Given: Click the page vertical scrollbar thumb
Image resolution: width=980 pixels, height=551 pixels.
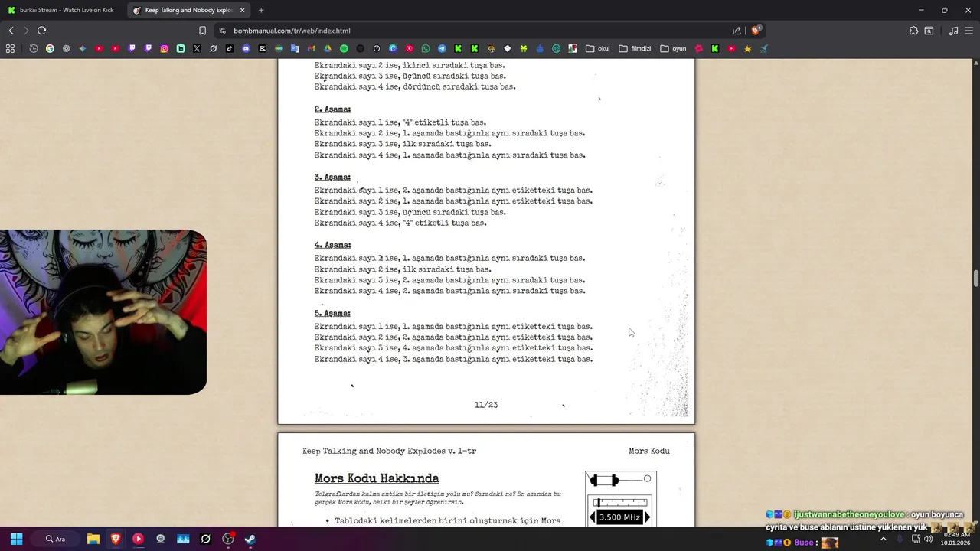Looking at the screenshot, I should click(x=975, y=279).
